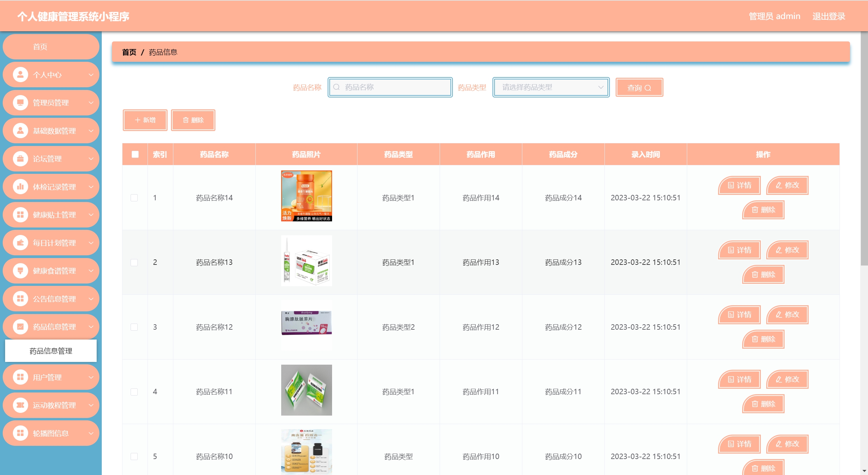This screenshot has height=475, width=868.
Task: Click the 论坛管理 briefcase icon
Action: point(20,159)
